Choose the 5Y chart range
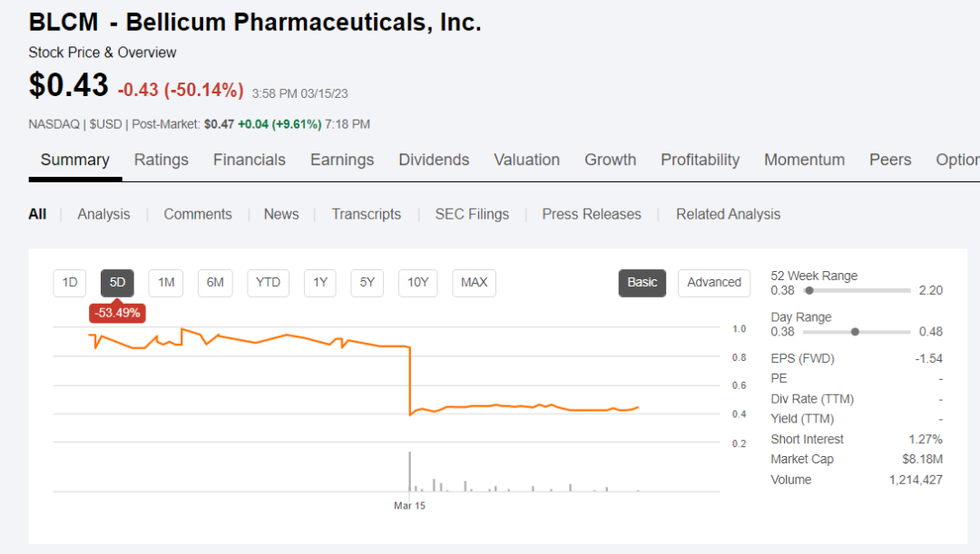Screen dimensions: 980x554 point(367,282)
